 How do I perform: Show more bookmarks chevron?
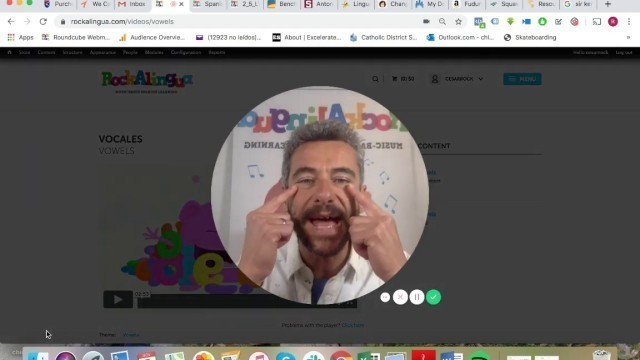[629, 38]
